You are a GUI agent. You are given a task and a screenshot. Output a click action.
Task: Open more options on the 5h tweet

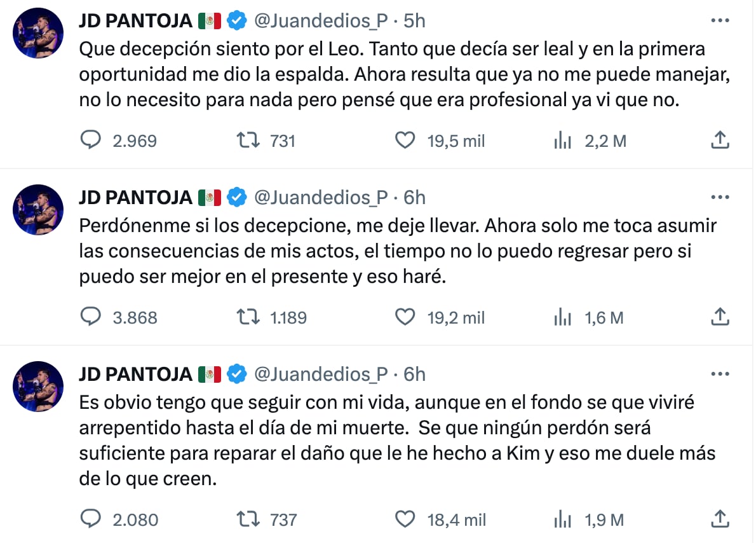(x=719, y=21)
